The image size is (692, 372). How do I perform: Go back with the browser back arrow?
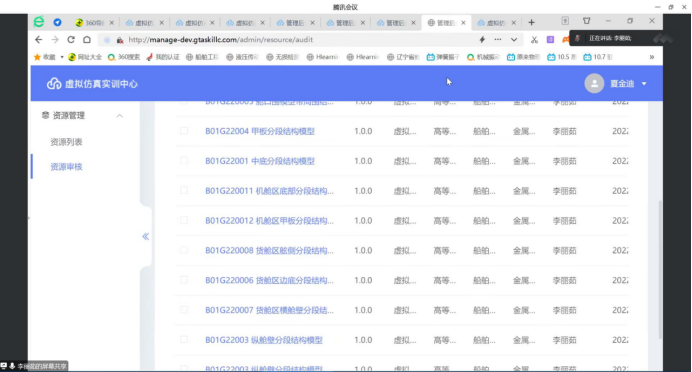coord(38,40)
